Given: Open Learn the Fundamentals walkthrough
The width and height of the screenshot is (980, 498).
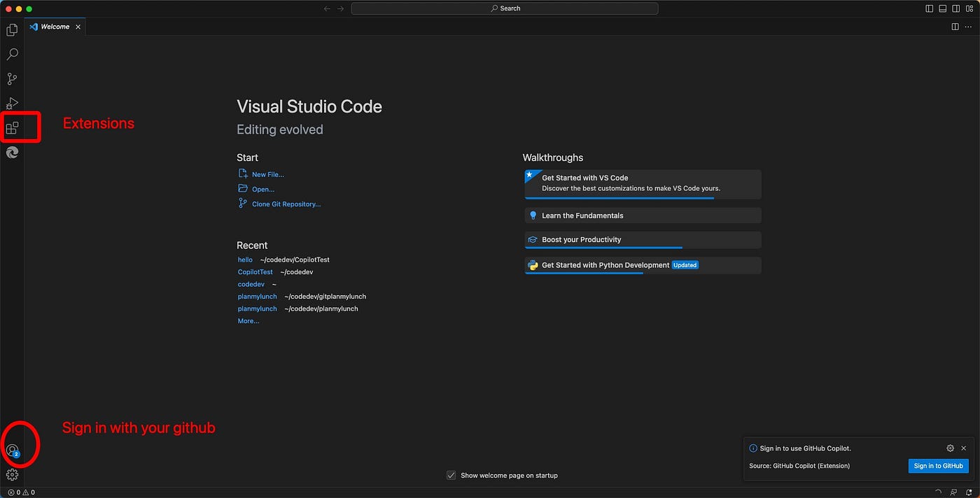Looking at the screenshot, I should pos(643,215).
